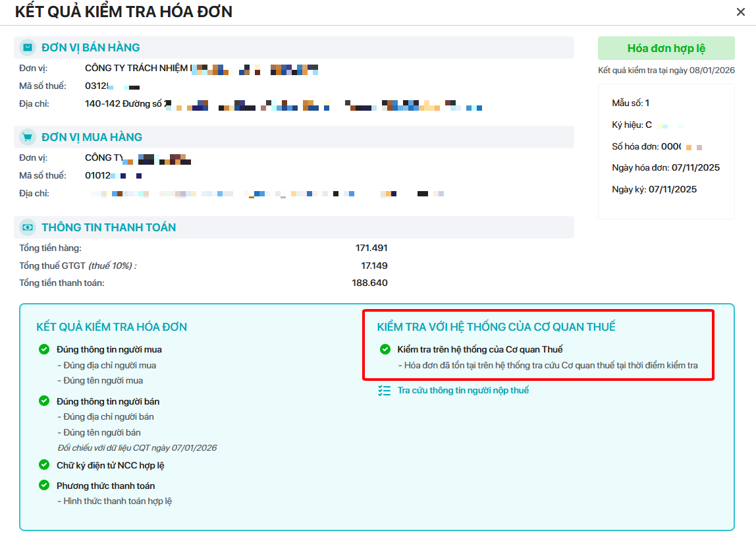Click the taxpayer lookup list icon
The height and width of the screenshot is (539, 756).
coord(385,390)
